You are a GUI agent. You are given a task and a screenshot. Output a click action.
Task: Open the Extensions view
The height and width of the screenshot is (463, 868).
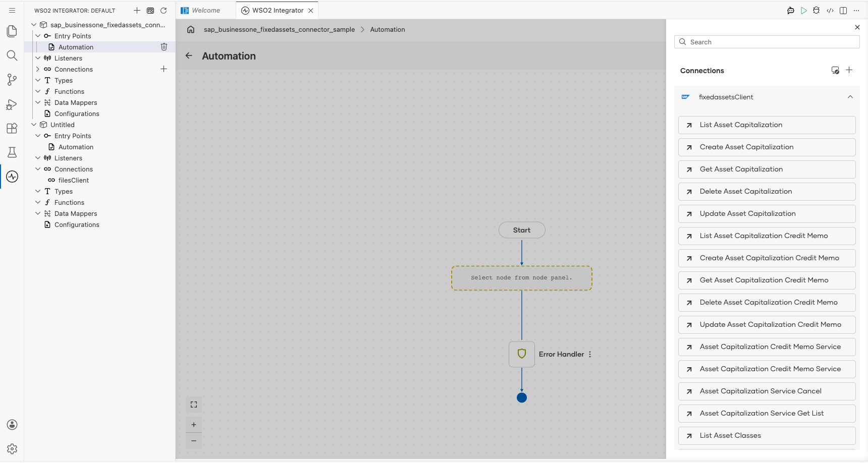tap(12, 128)
